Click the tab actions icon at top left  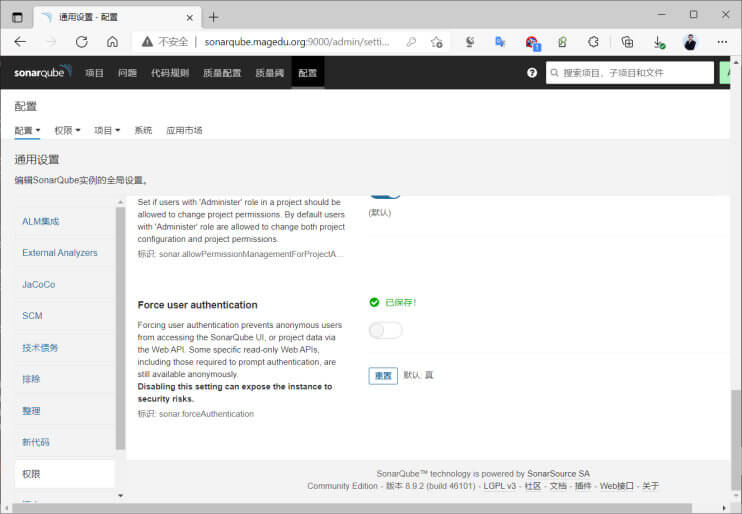pyautogui.click(x=17, y=18)
